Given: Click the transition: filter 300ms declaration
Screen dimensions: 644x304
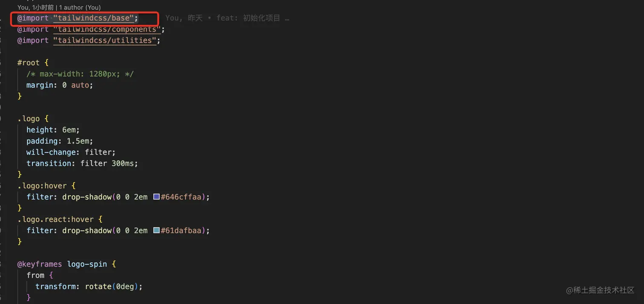Looking at the screenshot, I should [x=82, y=163].
